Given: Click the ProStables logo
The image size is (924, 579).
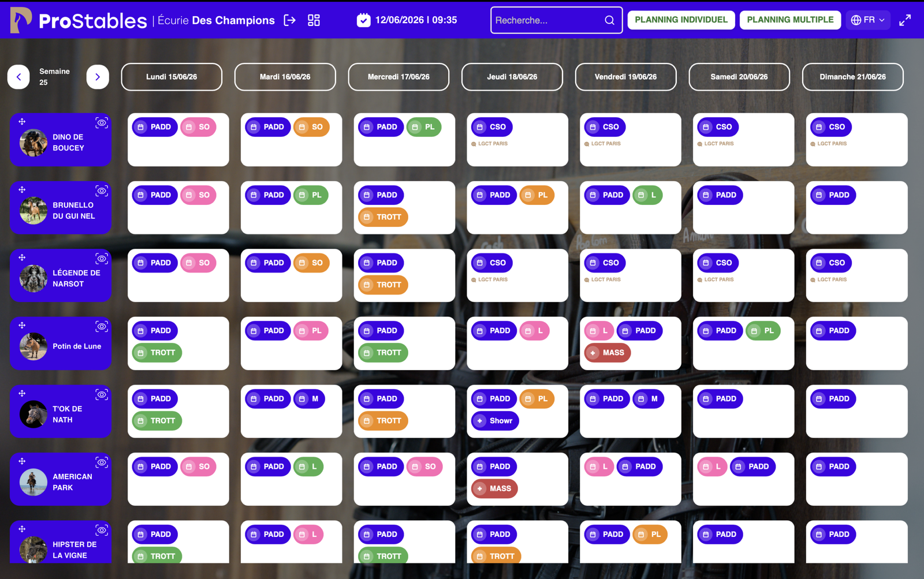Looking at the screenshot, I should point(79,20).
